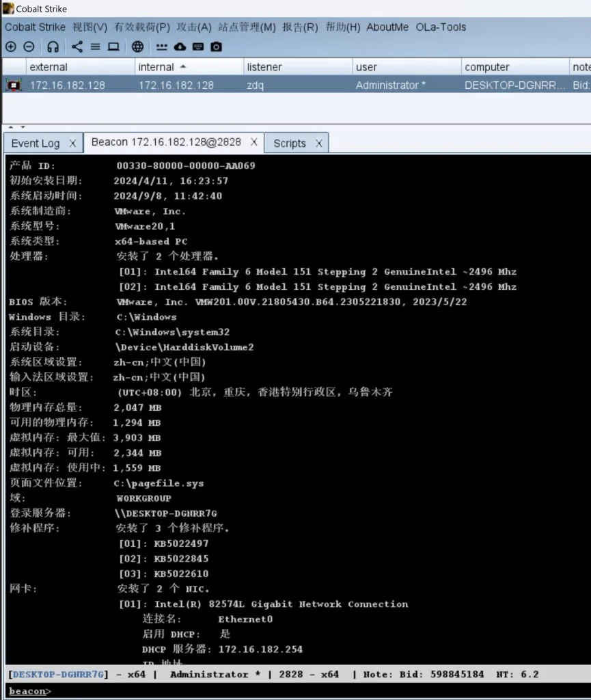Switch to session table view icon
The width and height of the screenshot is (591, 700).
(95, 46)
